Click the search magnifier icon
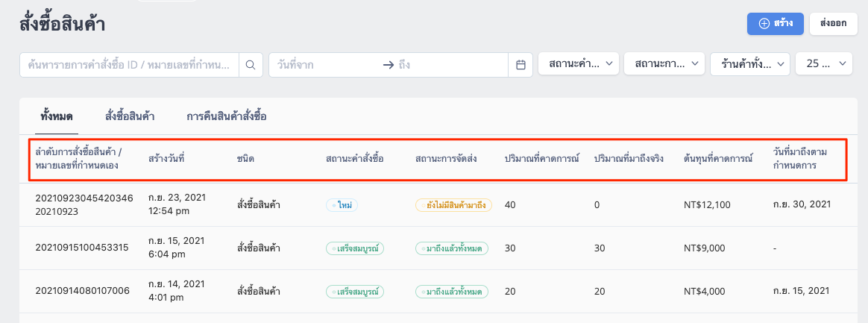The width and height of the screenshot is (868, 323). click(x=251, y=65)
